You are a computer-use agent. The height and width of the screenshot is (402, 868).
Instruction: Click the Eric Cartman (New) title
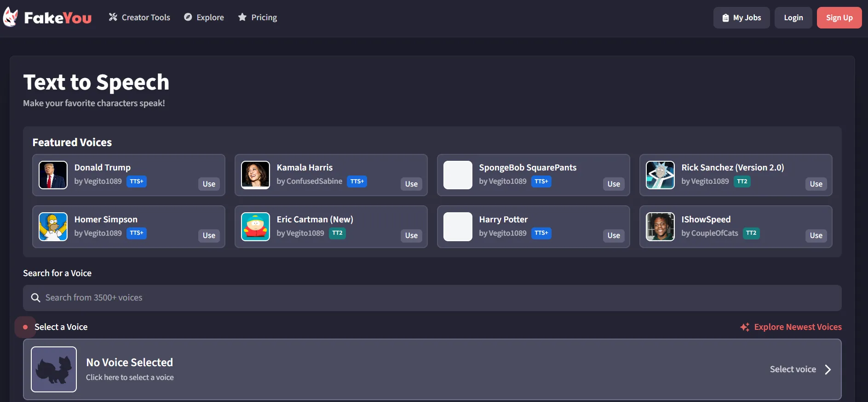click(x=315, y=220)
